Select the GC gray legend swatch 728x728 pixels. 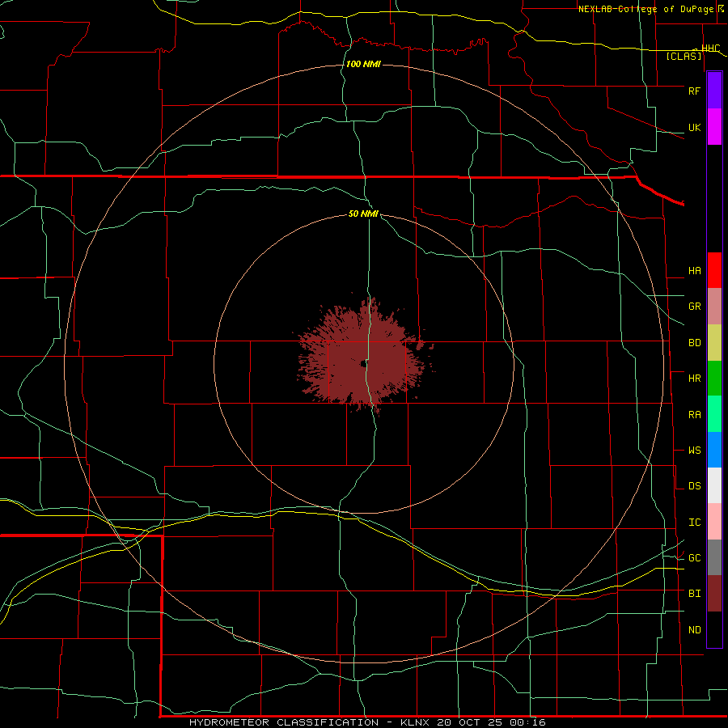click(x=714, y=557)
